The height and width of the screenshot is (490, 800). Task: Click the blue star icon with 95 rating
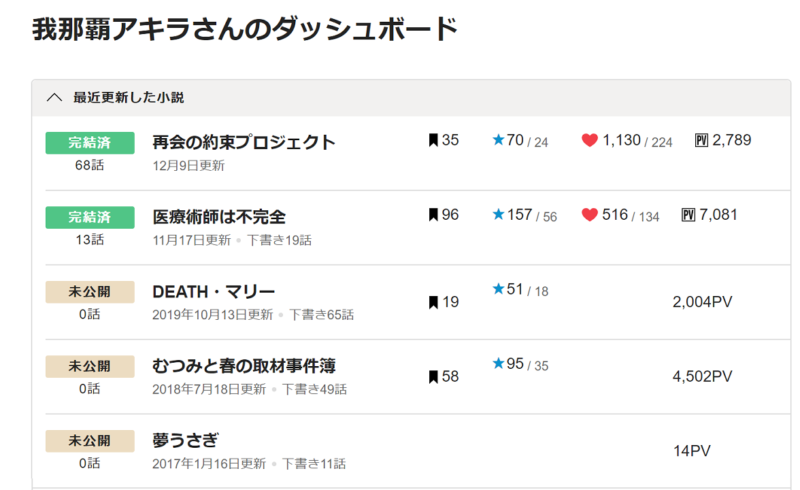tap(498, 363)
